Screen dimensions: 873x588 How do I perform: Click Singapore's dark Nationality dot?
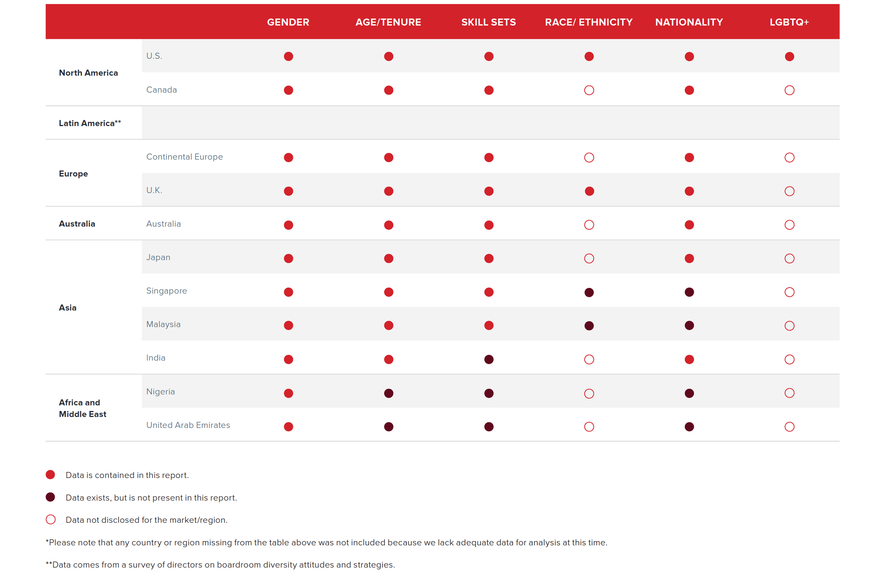coord(689,292)
